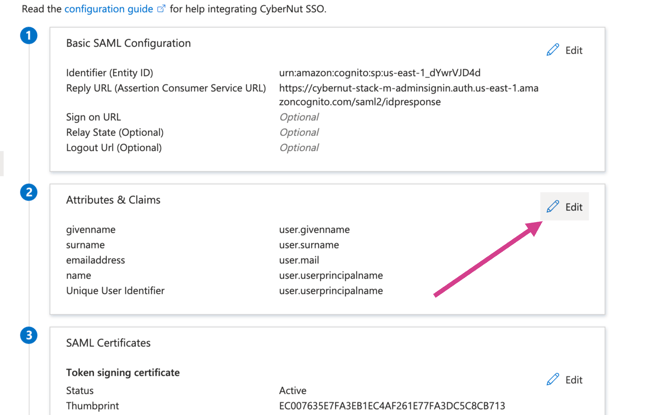Click the certificate Thumbprint hash value
Viewport: 670px width, 415px height.
(x=391, y=406)
